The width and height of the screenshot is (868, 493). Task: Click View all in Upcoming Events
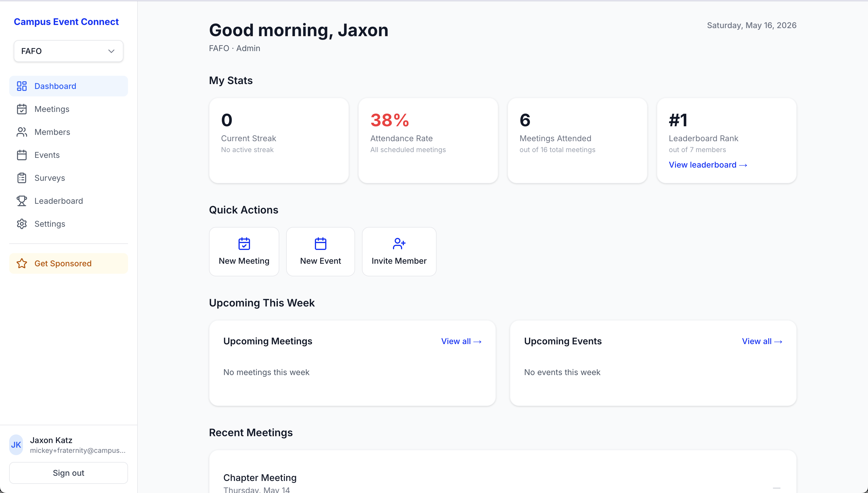coord(762,341)
